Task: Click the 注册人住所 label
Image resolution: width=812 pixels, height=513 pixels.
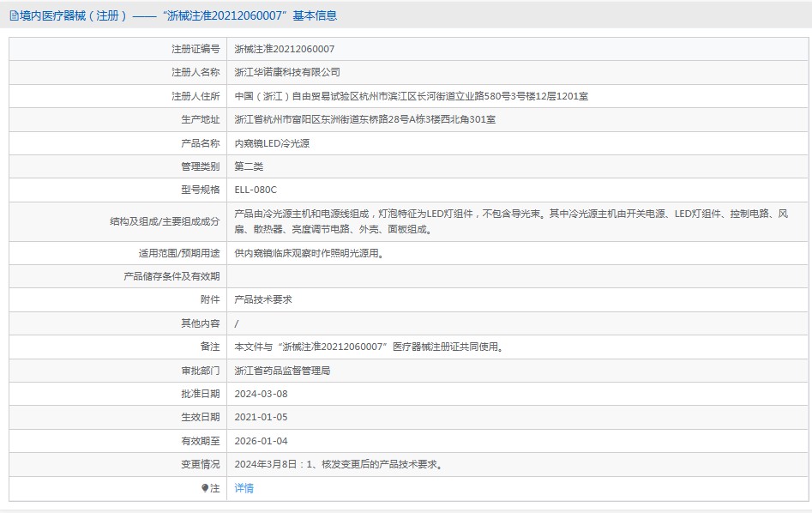Action: 195,96
